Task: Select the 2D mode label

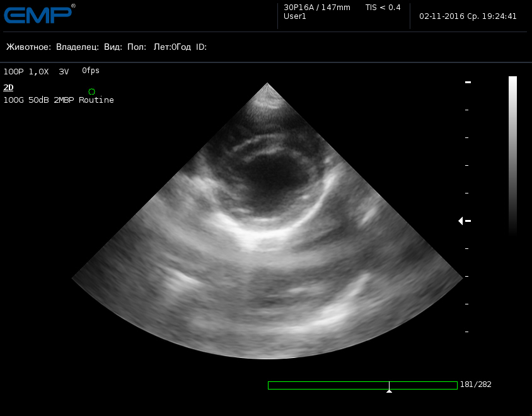Action: (8, 88)
